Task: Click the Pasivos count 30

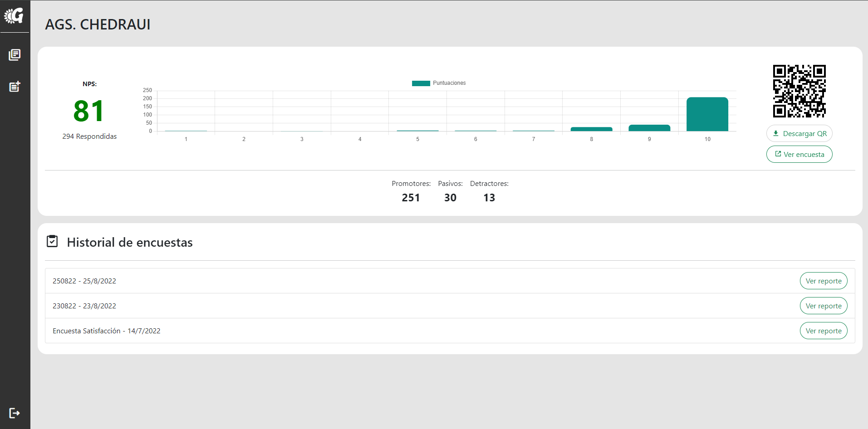Action: (x=450, y=198)
